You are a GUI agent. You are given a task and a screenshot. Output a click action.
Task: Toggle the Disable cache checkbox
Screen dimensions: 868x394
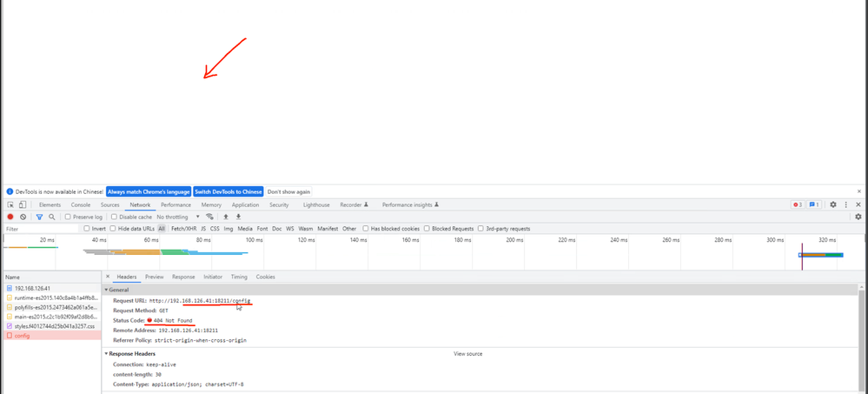point(115,217)
